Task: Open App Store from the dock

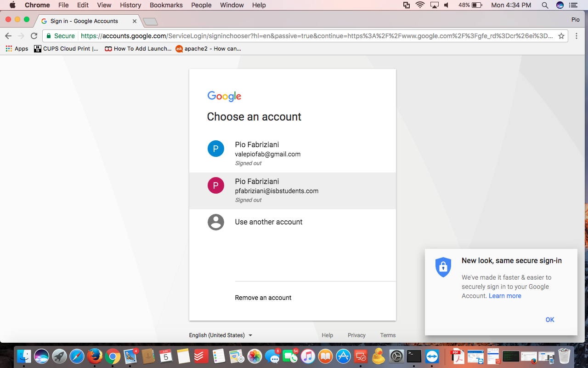Action: [344, 356]
